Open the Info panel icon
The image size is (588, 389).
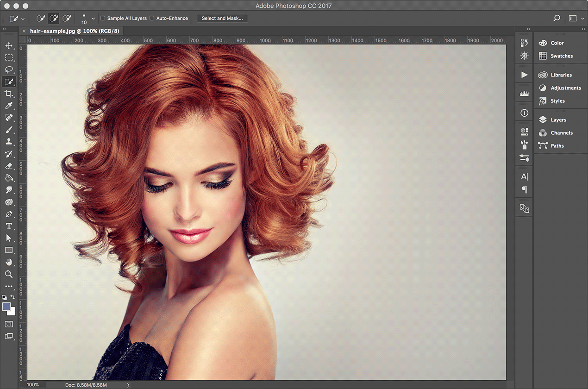click(524, 113)
